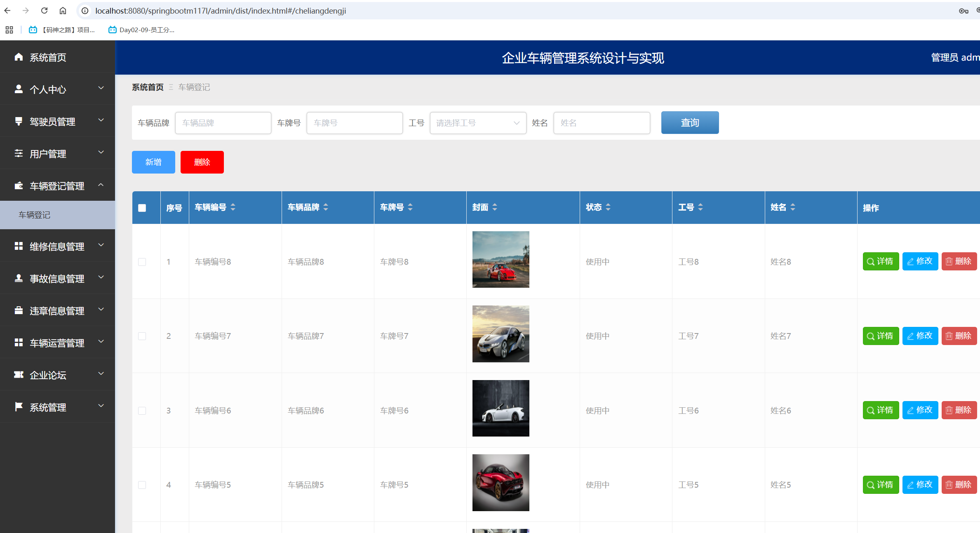Open the 企业论坛 menu

pyautogui.click(x=57, y=375)
